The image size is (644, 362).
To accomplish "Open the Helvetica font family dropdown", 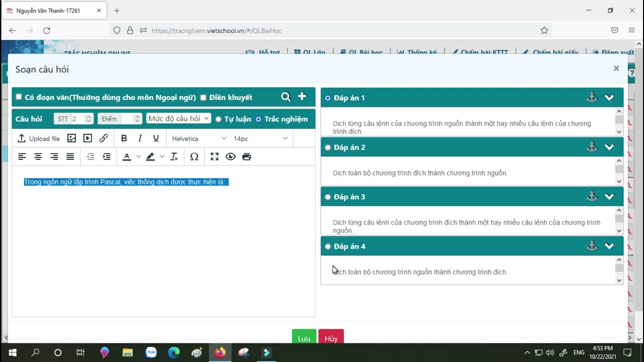I will tap(199, 139).
